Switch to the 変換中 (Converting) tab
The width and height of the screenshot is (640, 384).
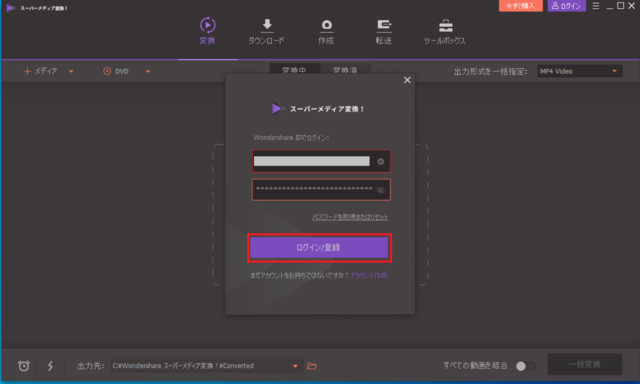pyautogui.click(x=294, y=69)
